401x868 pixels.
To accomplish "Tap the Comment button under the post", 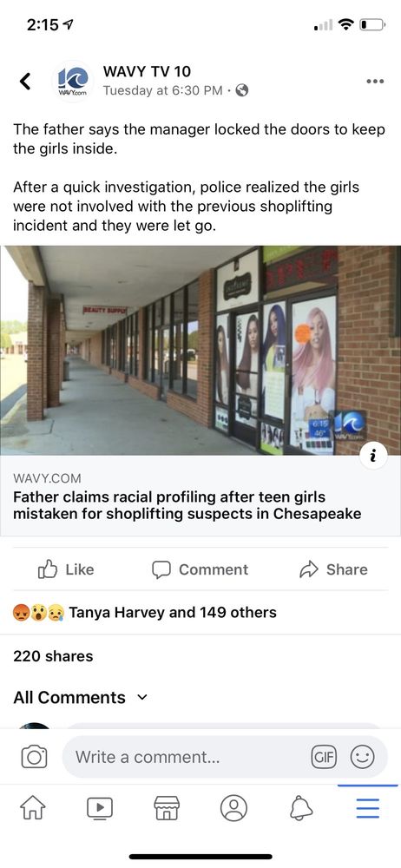I will click(200, 569).
